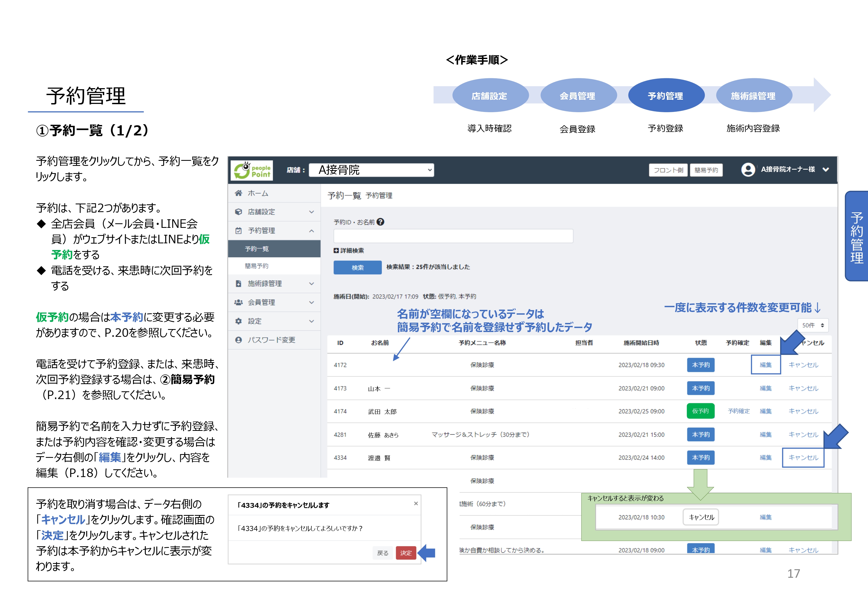Click the 設定 gear icon
The width and height of the screenshot is (868, 601).
238,321
